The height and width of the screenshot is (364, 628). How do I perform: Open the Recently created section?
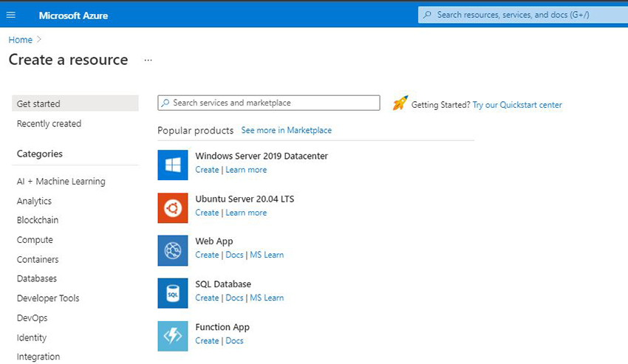[49, 124]
